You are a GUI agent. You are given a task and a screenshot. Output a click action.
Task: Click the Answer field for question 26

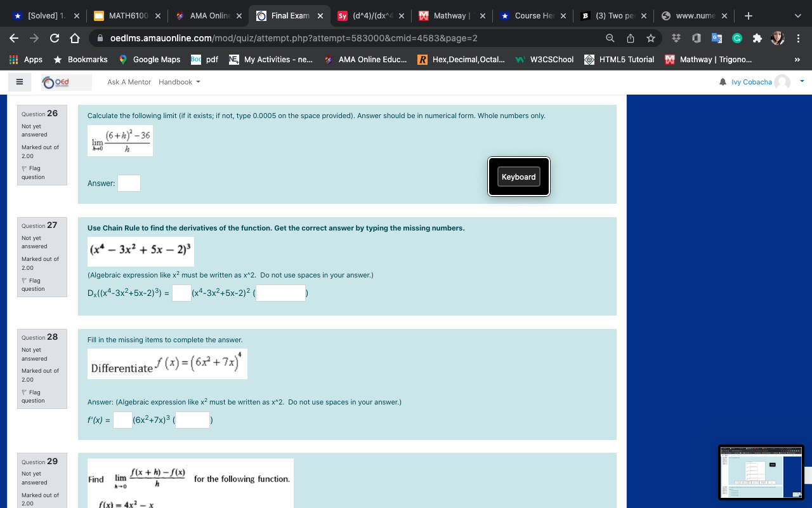tap(129, 183)
